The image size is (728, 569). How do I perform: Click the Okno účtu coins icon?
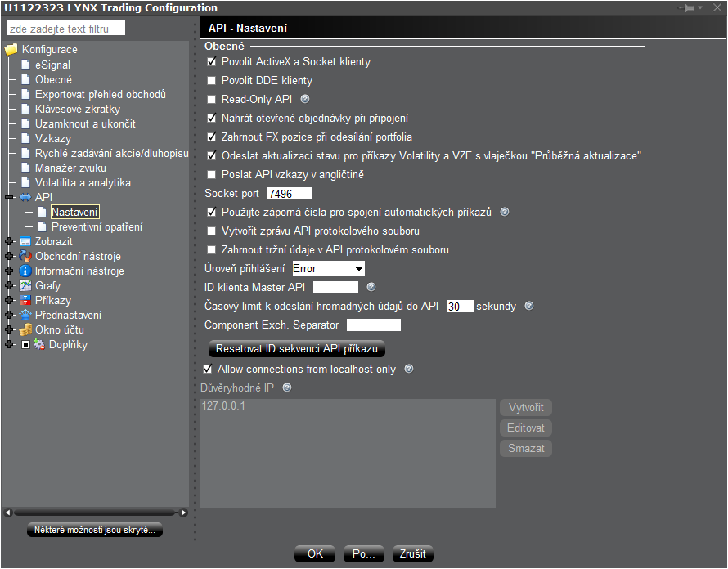25,330
